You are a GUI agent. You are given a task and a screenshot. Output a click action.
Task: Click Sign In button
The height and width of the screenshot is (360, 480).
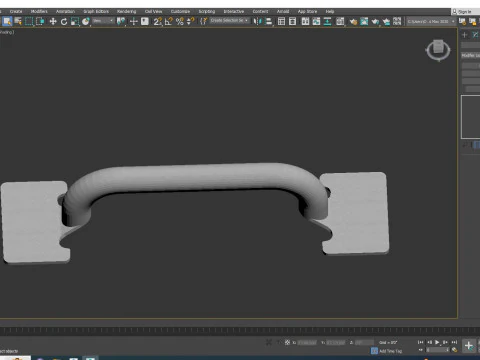pyautogui.click(x=464, y=12)
